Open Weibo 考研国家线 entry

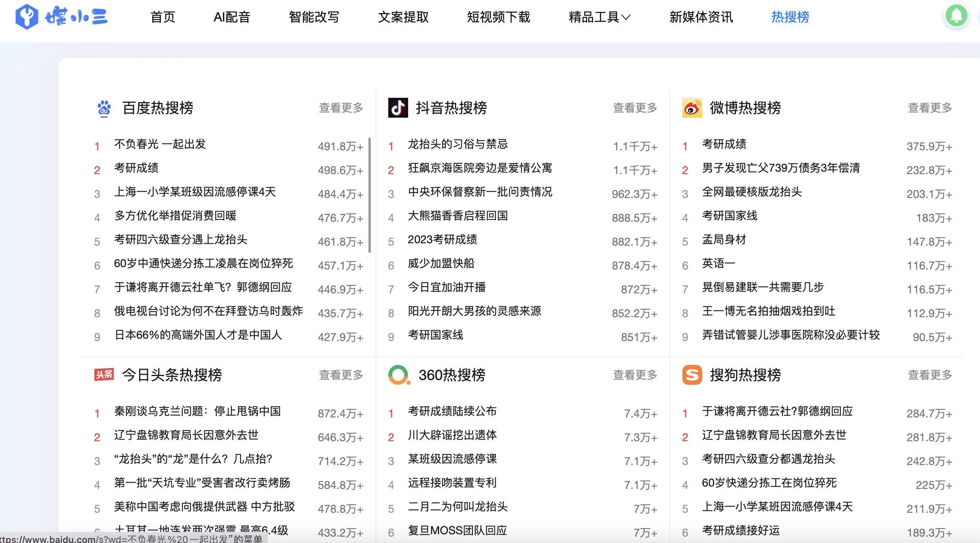(x=730, y=215)
